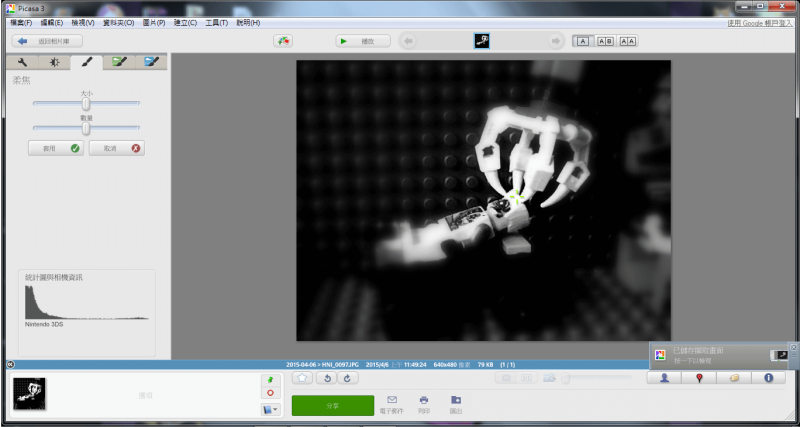
Task: Rotate the photo counter-clockwise
Action: 327,378
